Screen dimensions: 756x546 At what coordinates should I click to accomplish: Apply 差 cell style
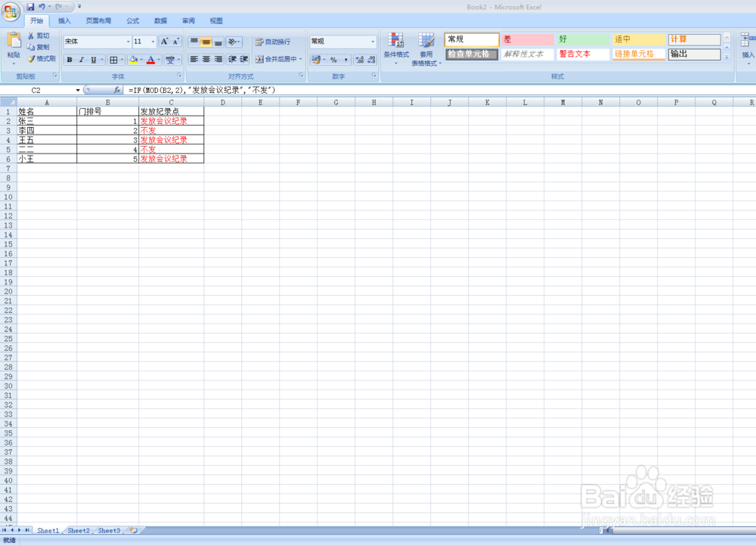(528, 39)
